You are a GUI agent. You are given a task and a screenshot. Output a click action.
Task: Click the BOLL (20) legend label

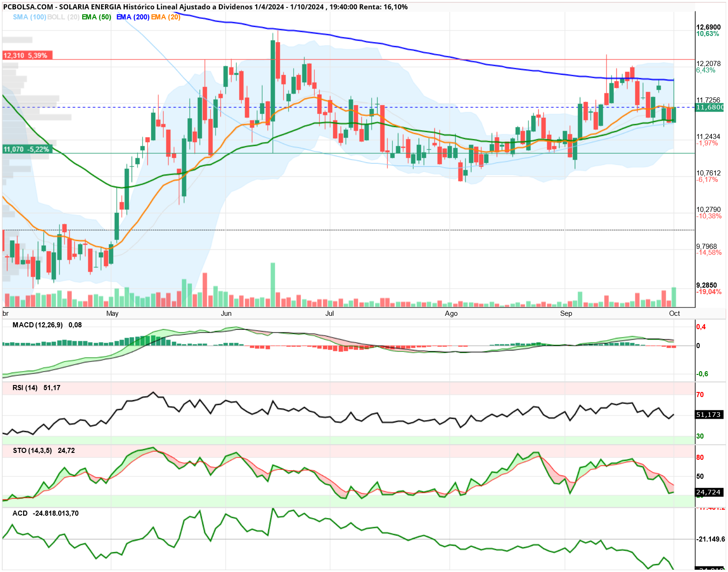coord(63,17)
